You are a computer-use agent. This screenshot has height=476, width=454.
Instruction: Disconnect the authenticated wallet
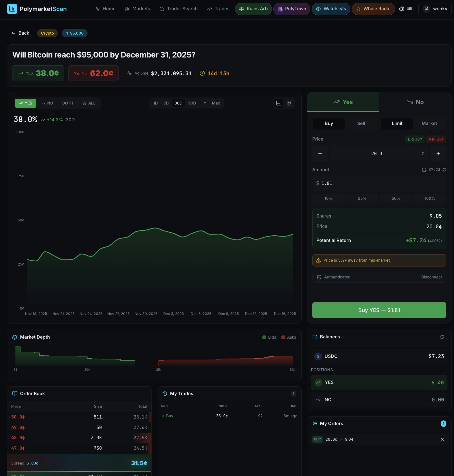click(x=432, y=277)
